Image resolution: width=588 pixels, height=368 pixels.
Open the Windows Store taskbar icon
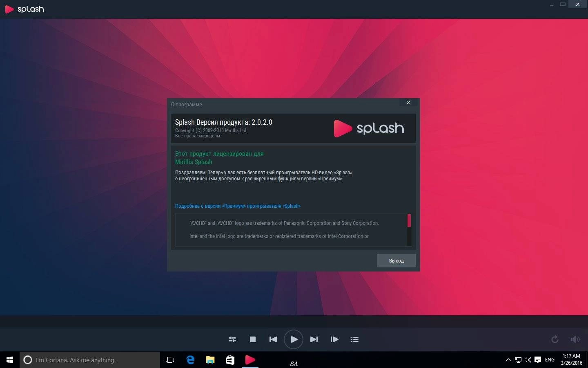click(230, 360)
